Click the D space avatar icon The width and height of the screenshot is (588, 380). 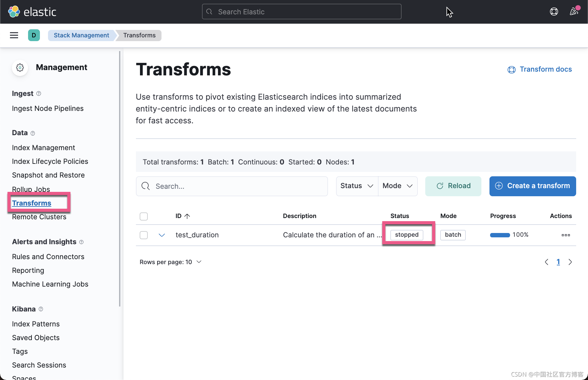(x=34, y=35)
